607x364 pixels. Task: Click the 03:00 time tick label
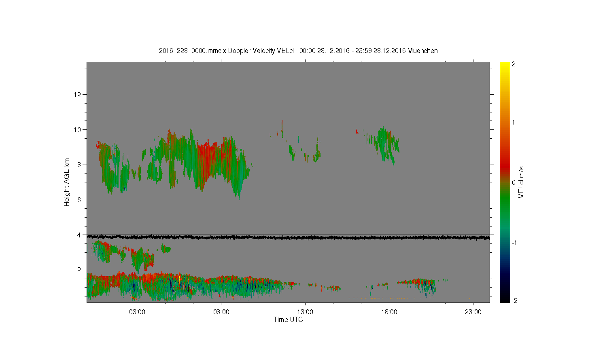click(x=137, y=312)
